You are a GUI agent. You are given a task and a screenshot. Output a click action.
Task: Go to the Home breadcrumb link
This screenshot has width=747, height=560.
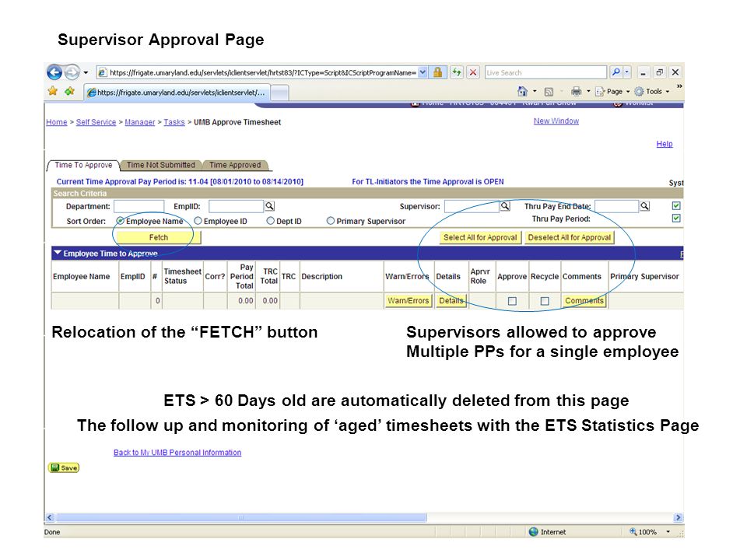[x=57, y=122]
